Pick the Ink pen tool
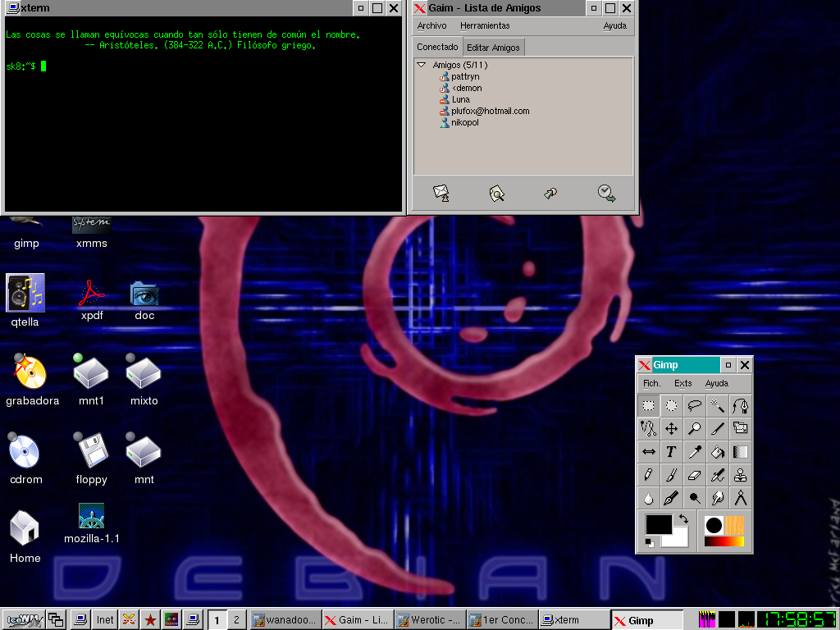 point(671,498)
